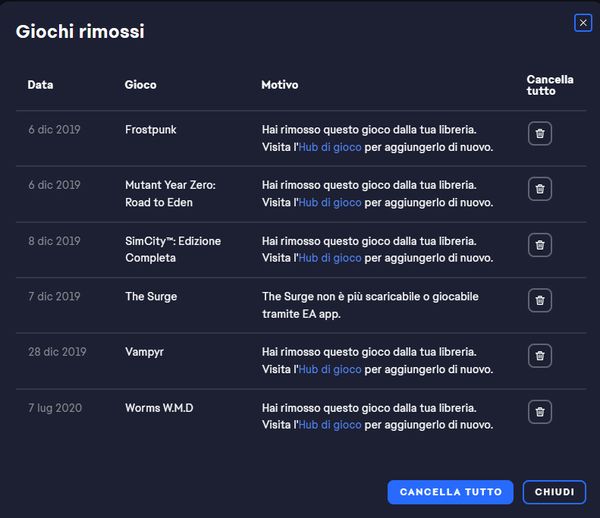The height and width of the screenshot is (518, 600).
Task: Click the Motivo column header
Action: click(x=280, y=85)
